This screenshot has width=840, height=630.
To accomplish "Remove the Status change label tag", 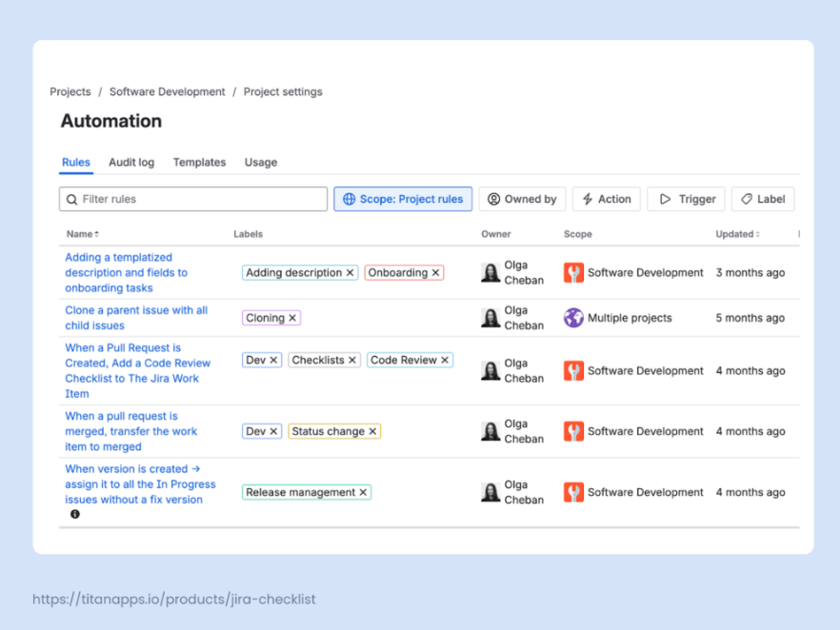I will coord(372,431).
